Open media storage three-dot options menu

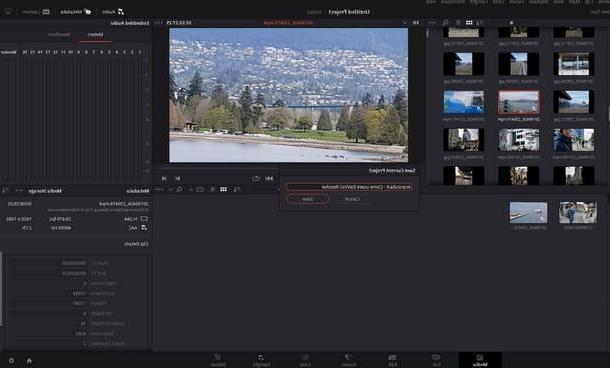(432, 23)
